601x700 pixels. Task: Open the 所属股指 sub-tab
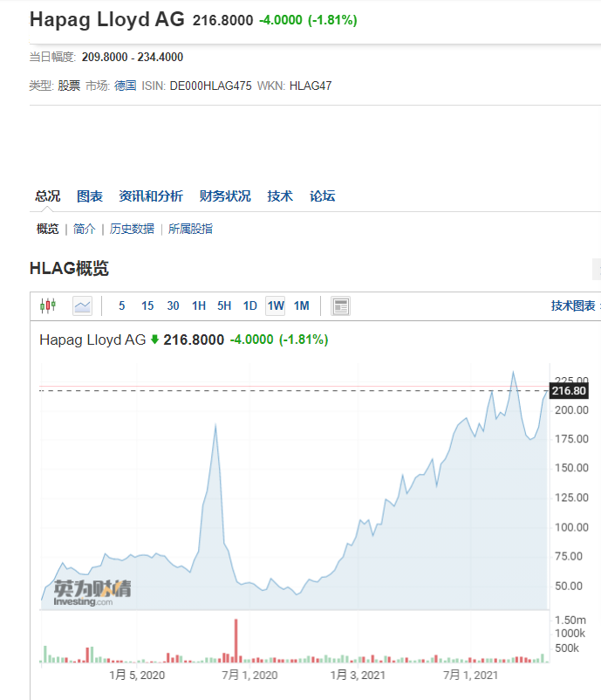[190, 229]
